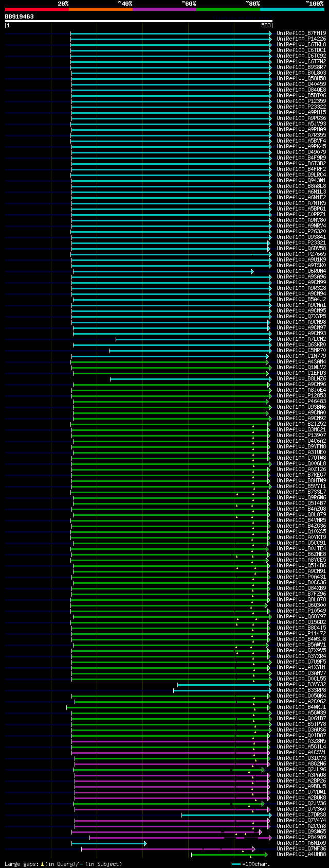Select hit label UniRef100_Q943W1
Viewport: 329px width, 868px height.
click(301, 180)
